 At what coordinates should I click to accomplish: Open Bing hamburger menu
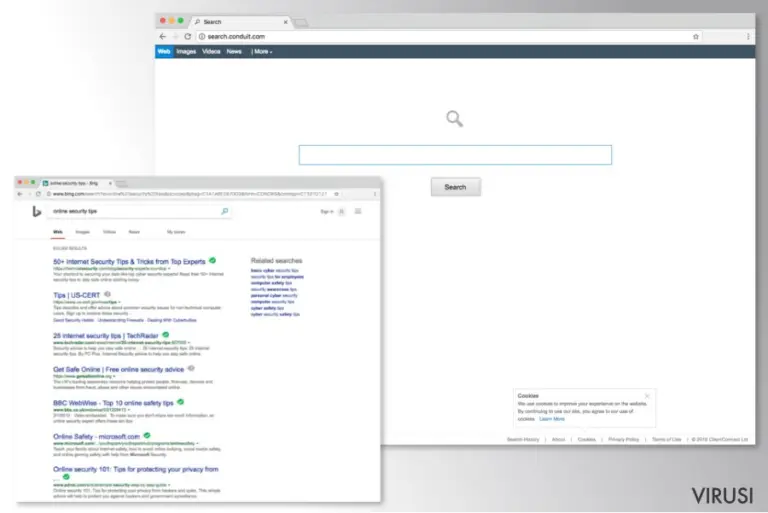point(358,211)
